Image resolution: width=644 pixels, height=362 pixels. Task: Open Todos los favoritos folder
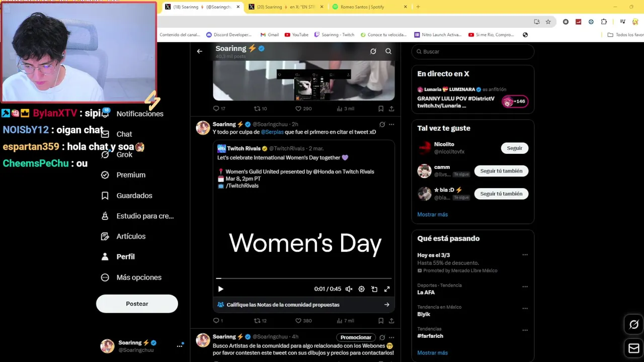coord(625,35)
